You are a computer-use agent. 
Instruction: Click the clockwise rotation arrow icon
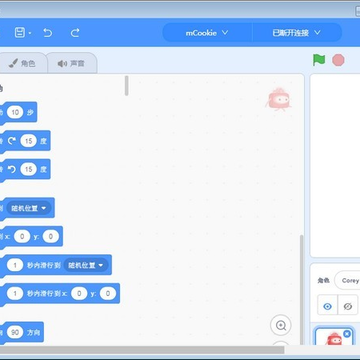pos(12,141)
